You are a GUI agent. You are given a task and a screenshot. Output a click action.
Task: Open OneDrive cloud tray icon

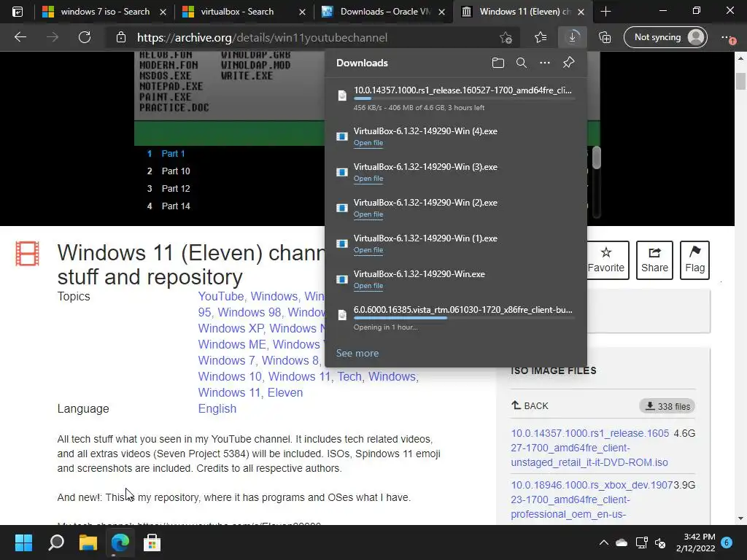[622, 542]
